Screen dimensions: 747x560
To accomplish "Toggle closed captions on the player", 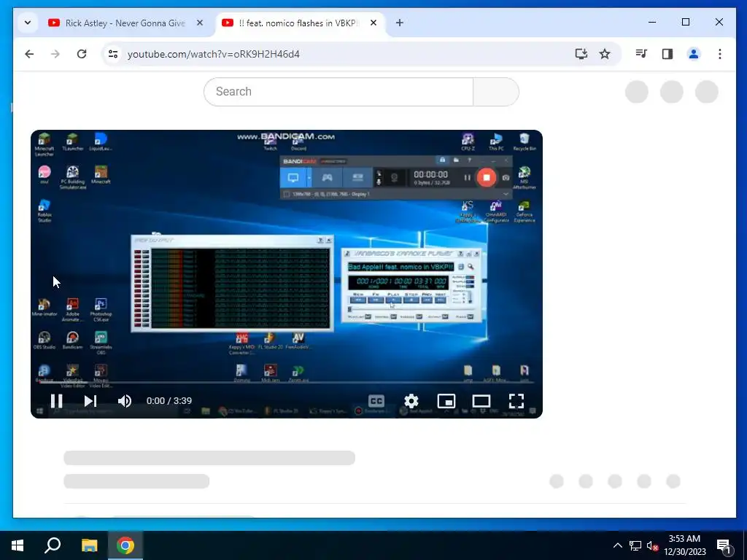I will 376,401.
